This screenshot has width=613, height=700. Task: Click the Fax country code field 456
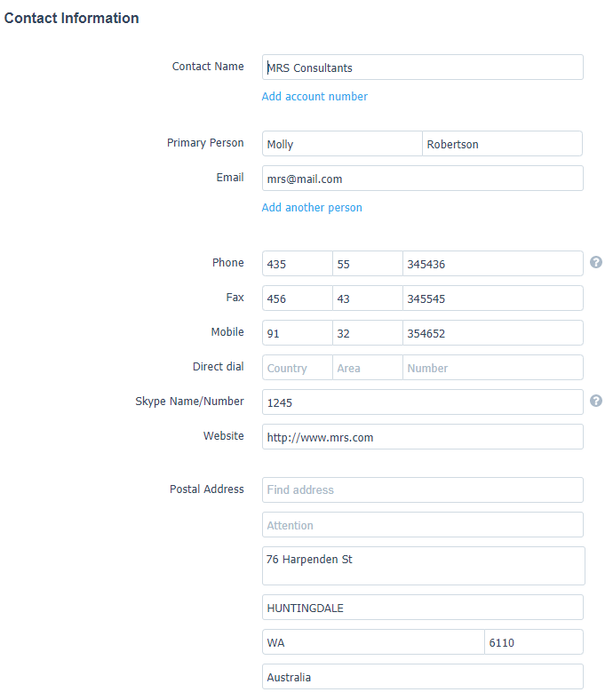[298, 298]
